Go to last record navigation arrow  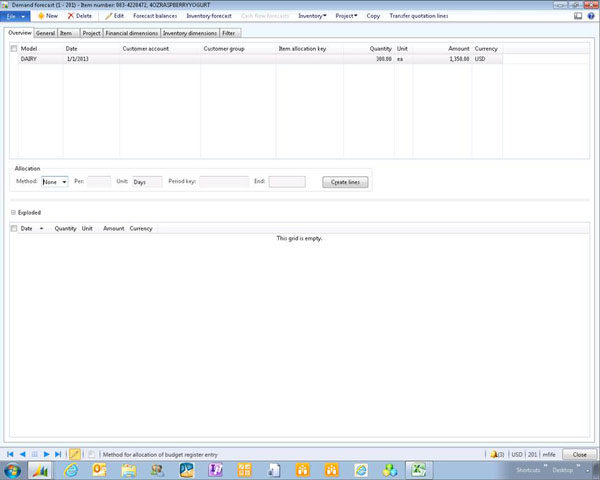click(58, 454)
